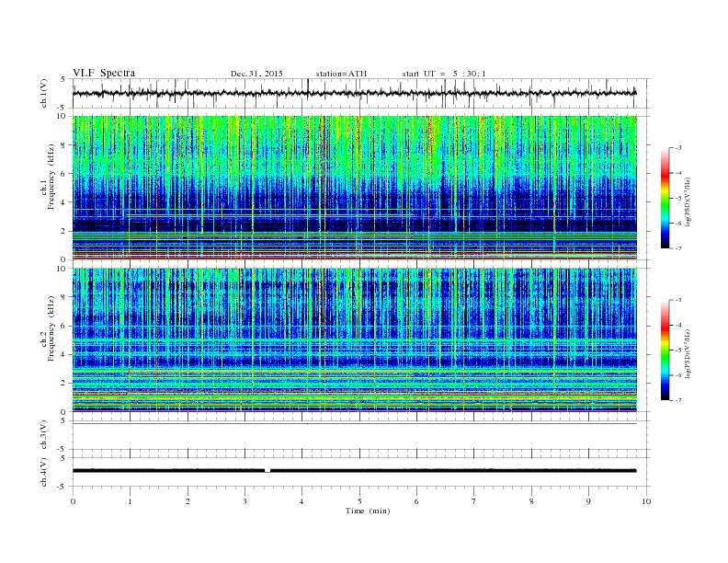The width and height of the screenshot is (728, 563).
Task: Click the 'ch.3(V)' axis label
Action: pyautogui.click(x=44, y=435)
